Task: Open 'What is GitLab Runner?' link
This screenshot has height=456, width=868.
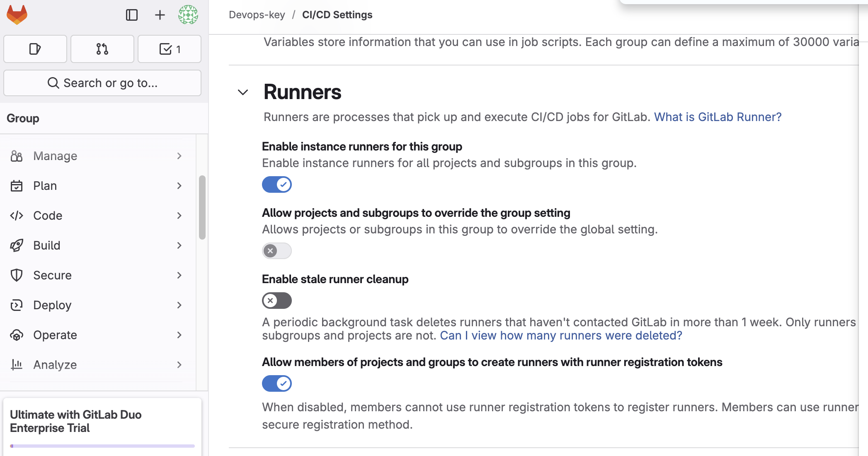Action: pos(718,117)
